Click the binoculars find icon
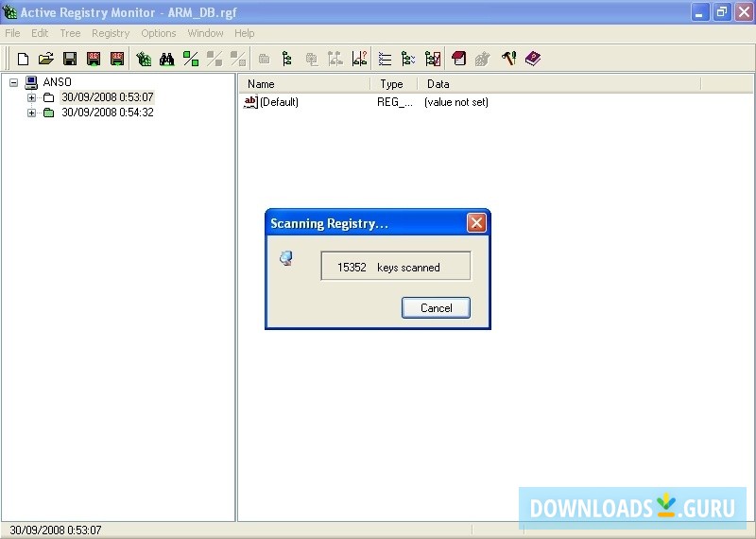Viewport: 756px width, 539px height. 167,59
